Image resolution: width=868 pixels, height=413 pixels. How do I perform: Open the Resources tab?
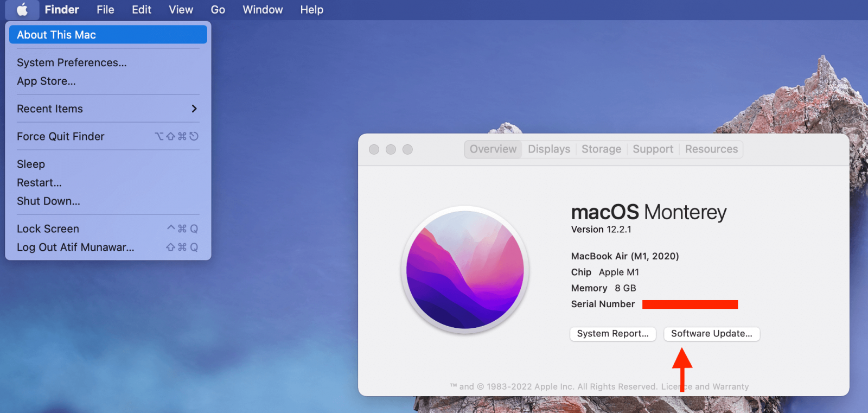[x=711, y=149]
